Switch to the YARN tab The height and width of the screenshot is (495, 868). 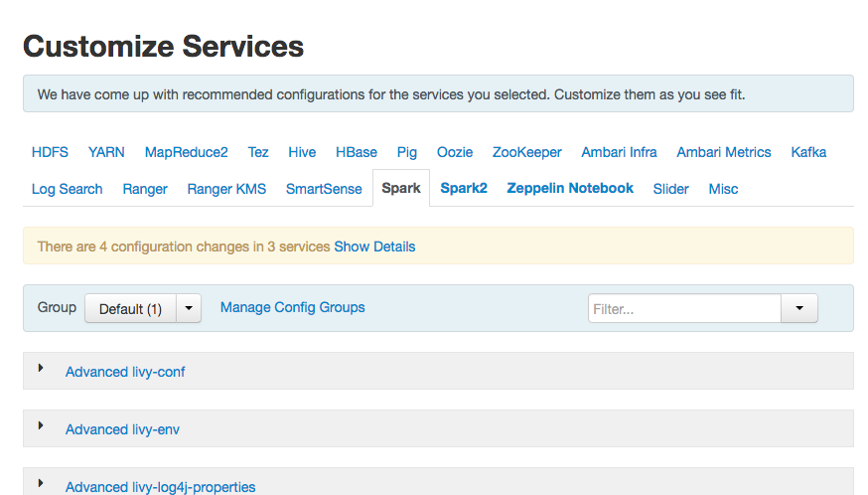106,152
